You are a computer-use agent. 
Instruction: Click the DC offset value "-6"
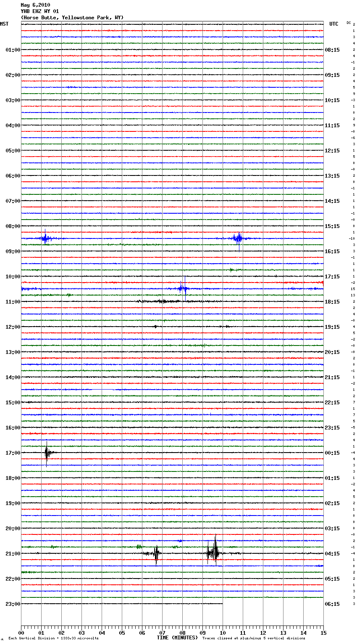[x=353, y=138]
